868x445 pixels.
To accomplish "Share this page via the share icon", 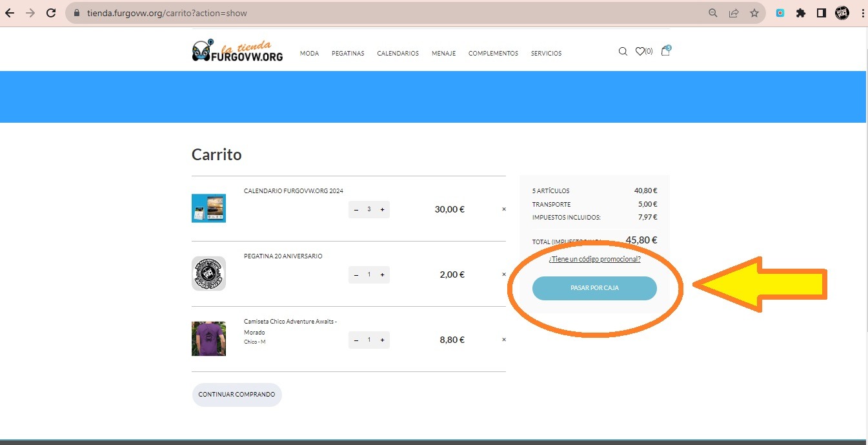I will 734,13.
